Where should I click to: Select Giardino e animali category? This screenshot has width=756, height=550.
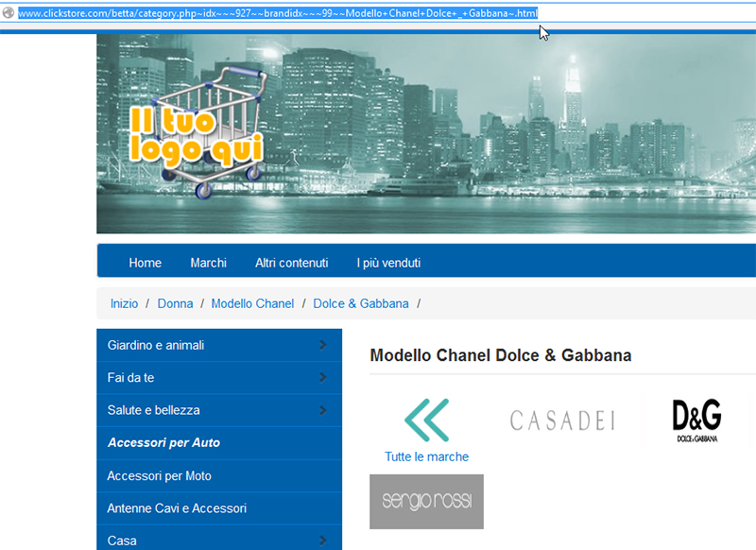219,345
